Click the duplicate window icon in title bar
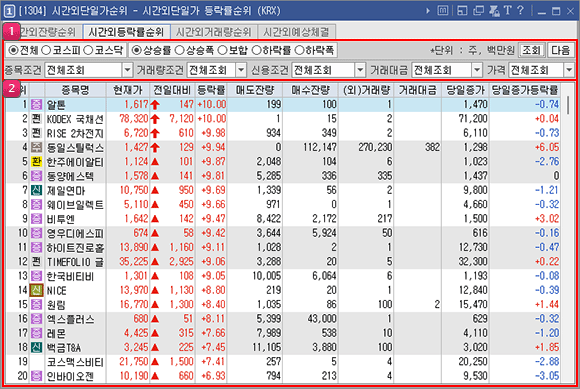This screenshot has width=580, height=389. coord(478,11)
